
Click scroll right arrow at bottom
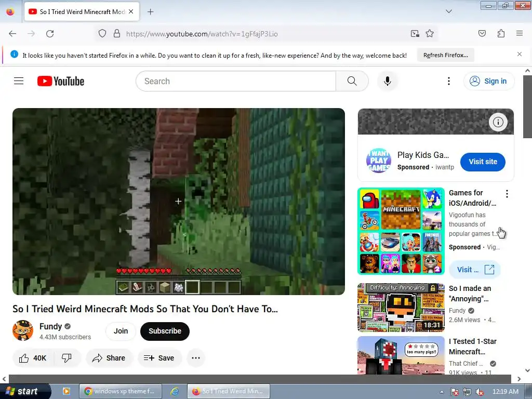(x=519, y=379)
